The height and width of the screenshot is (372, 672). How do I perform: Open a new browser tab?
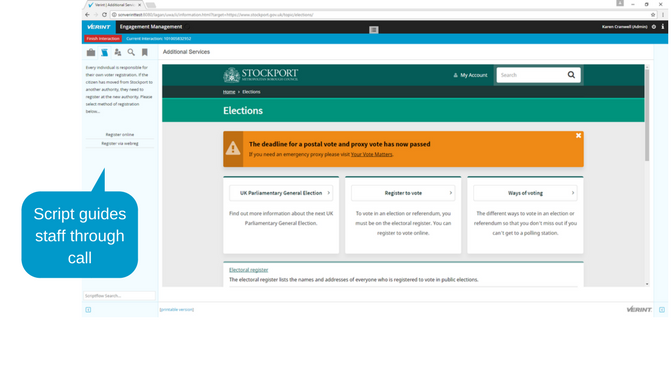[150, 5]
